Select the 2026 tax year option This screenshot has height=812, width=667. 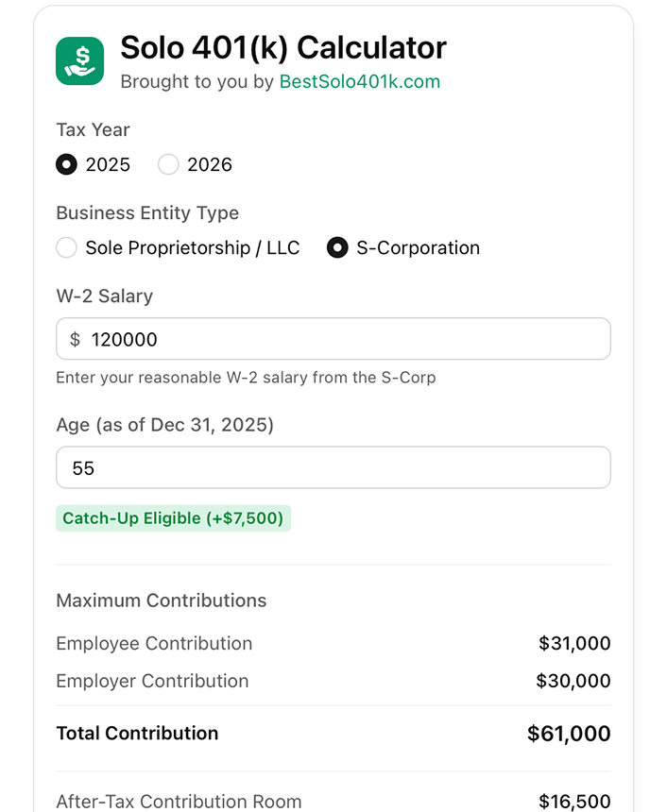[x=168, y=164]
